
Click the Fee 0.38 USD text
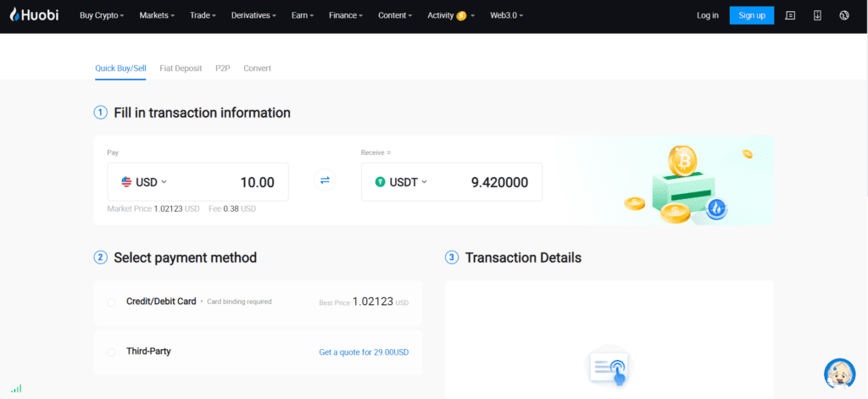[x=232, y=209]
